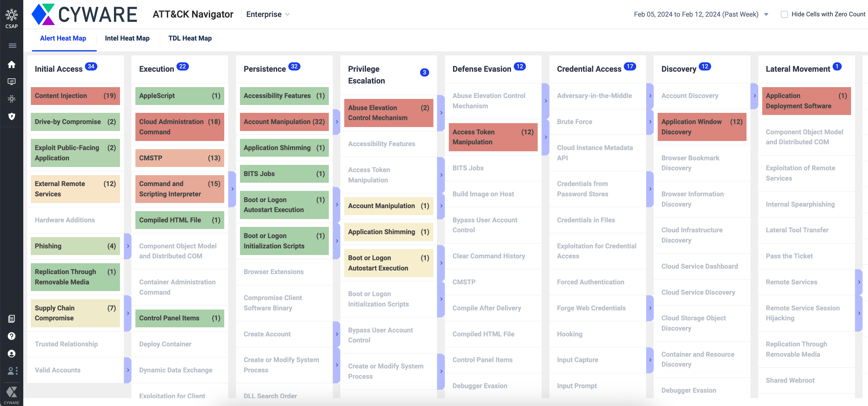
Task: Open the Past Week date range dropdown
Action: coord(766,15)
